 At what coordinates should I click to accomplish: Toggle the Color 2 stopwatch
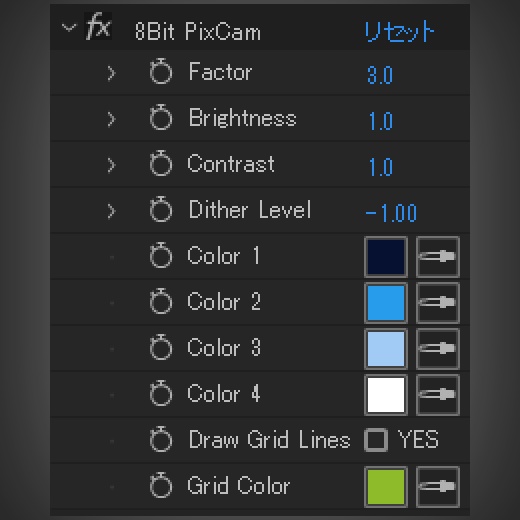coord(161,301)
